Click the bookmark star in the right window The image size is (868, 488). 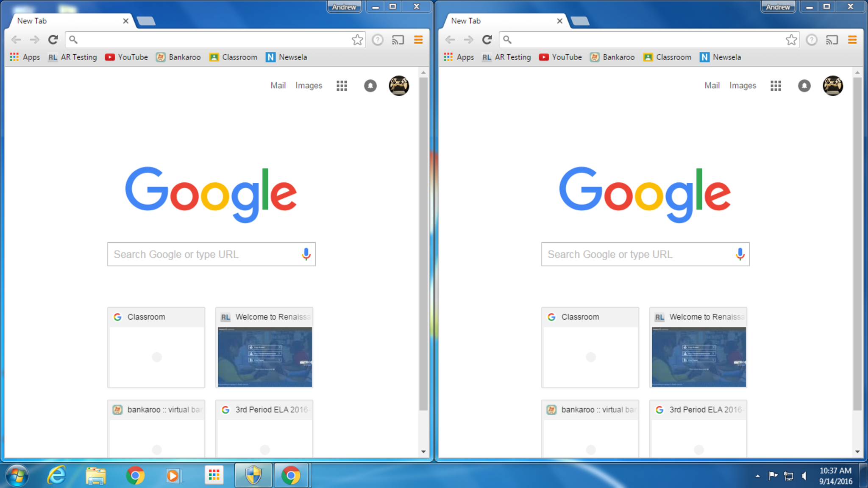tap(791, 40)
